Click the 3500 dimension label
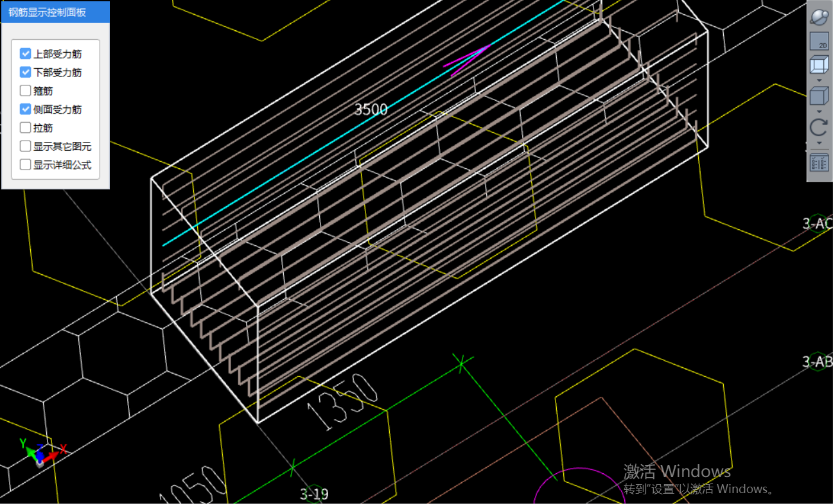Screen dimensions: 833x504 tap(371, 110)
